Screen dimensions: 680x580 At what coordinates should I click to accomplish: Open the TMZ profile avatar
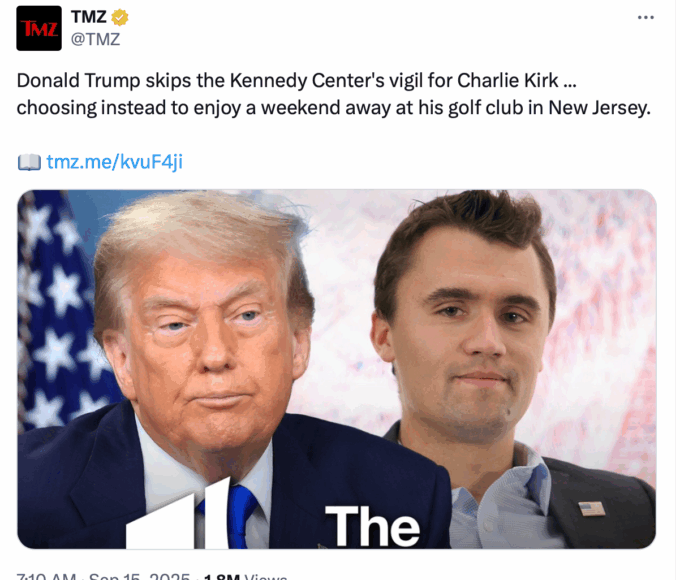point(39,28)
